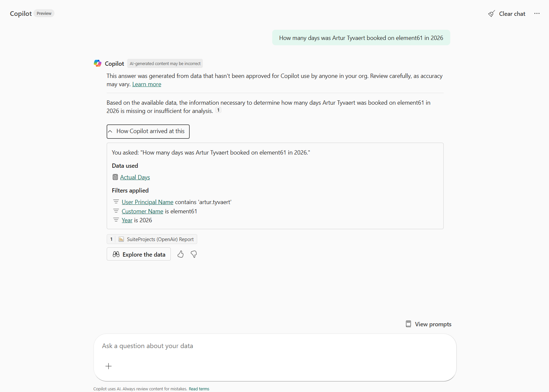
Task: Open the Learn more link
Action: [146, 84]
